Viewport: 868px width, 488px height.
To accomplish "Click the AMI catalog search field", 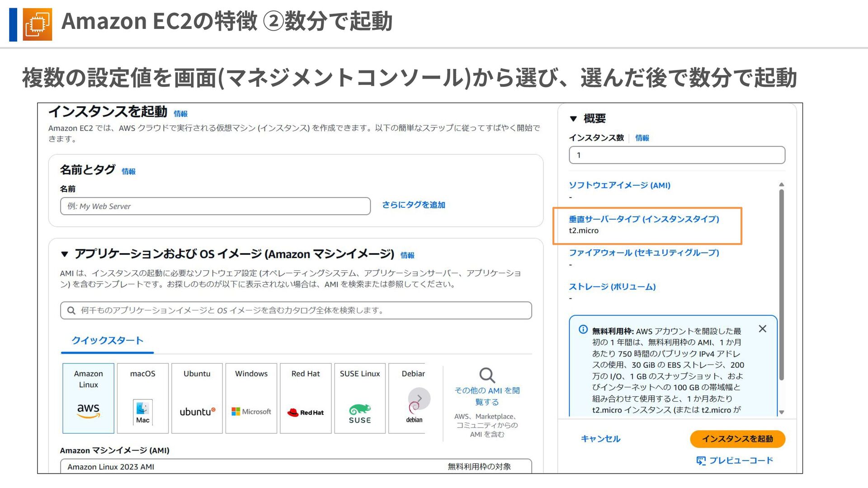I will coord(296,310).
